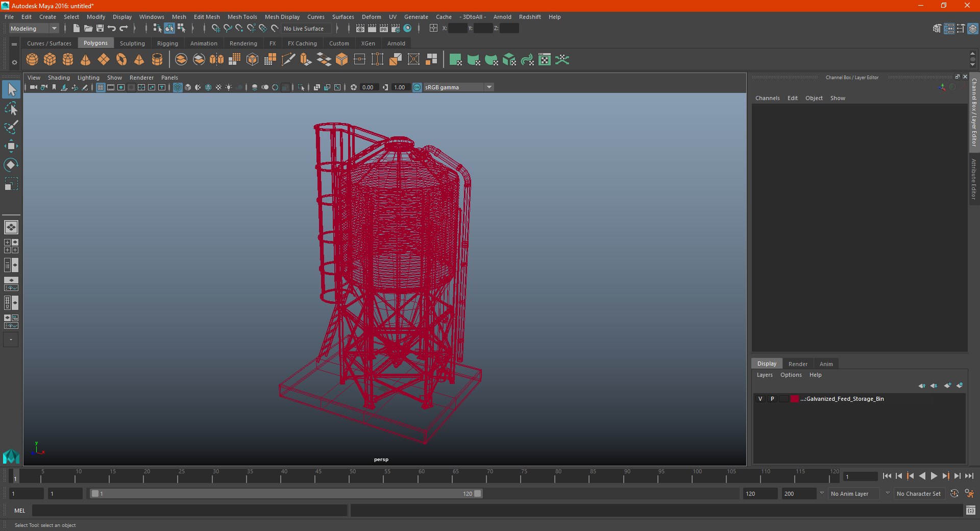This screenshot has width=980, height=531.
Task: Open the viewport Shading menu
Action: click(59, 78)
